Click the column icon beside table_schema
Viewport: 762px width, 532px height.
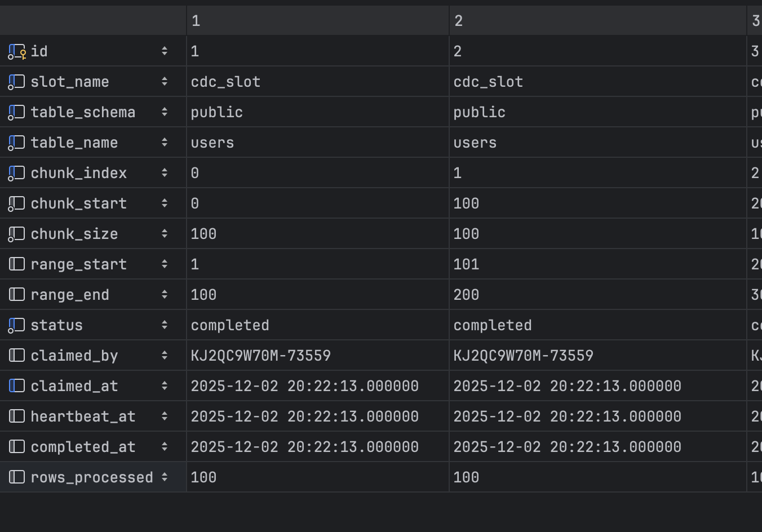coord(16,112)
